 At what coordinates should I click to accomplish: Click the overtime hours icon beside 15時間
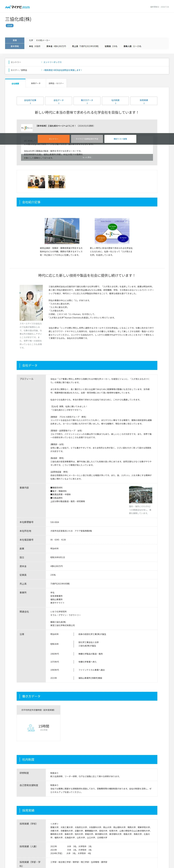(31, 728)
